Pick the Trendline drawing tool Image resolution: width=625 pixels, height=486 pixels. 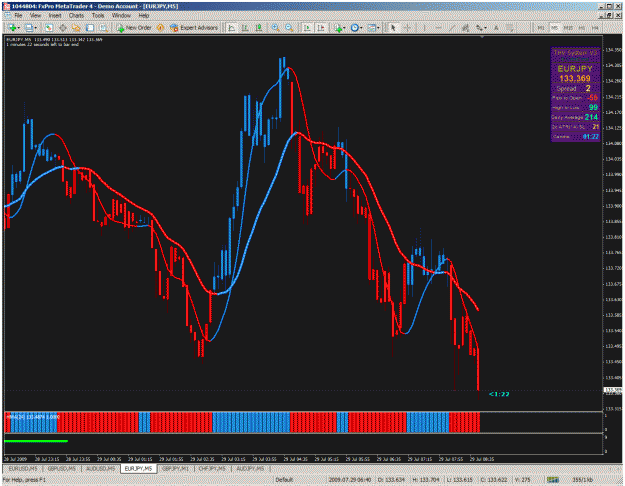(452, 28)
